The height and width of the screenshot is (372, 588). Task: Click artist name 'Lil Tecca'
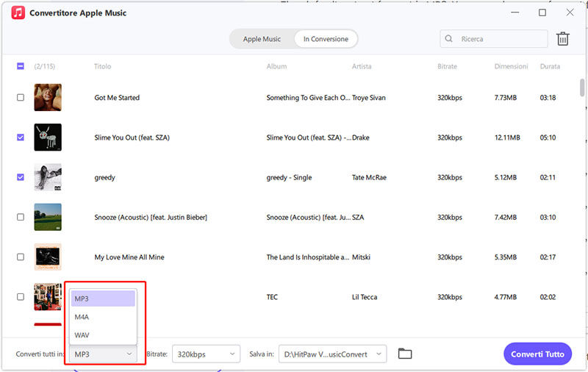tap(365, 297)
